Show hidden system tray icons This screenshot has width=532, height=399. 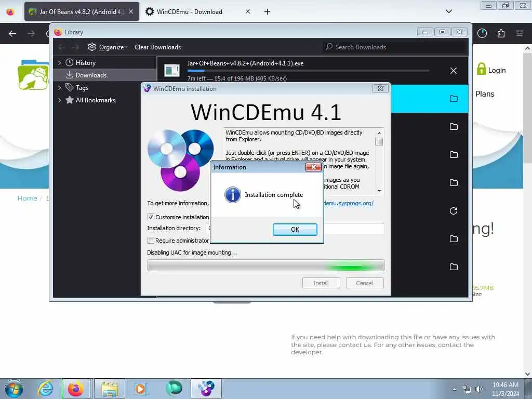coord(454,389)
